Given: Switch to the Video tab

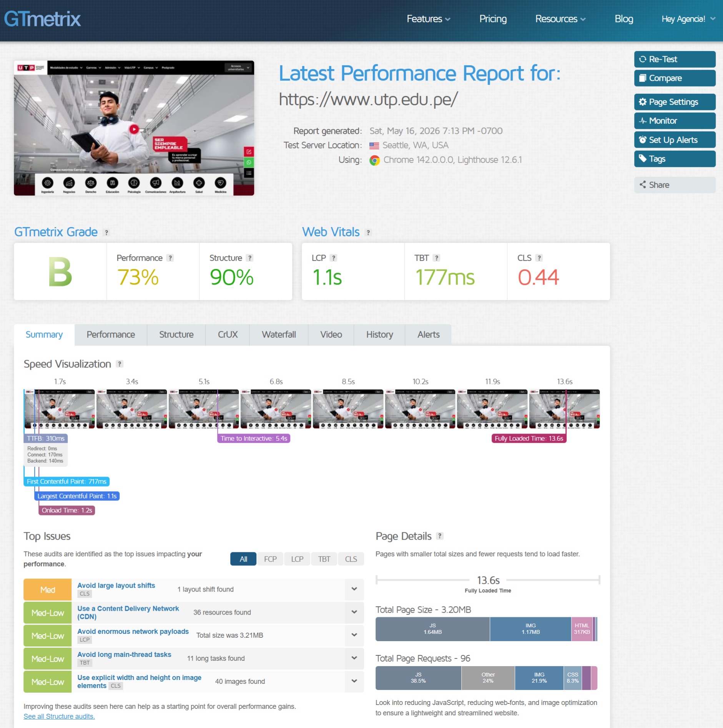Looking at the screenshot, I should [331, 334].
